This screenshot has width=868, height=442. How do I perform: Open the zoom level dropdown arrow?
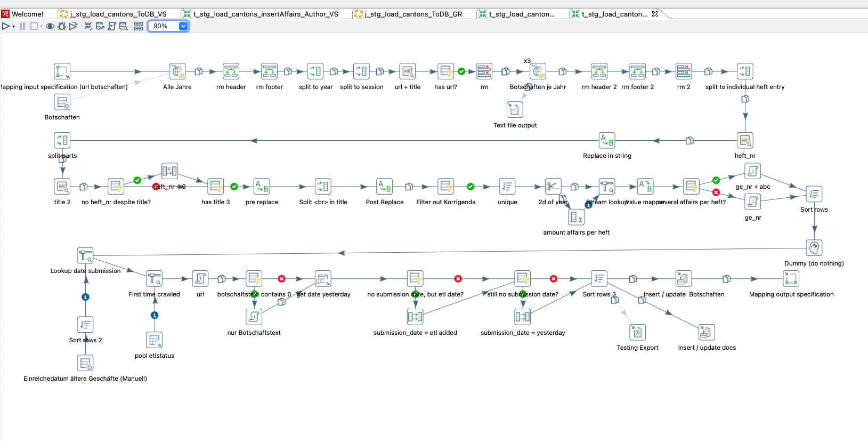pos(183,26)
